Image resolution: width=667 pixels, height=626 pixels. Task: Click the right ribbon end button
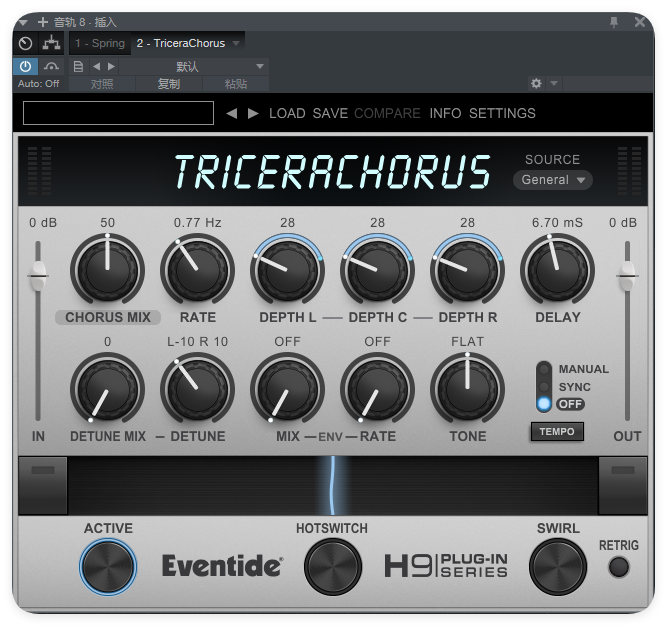623,485
